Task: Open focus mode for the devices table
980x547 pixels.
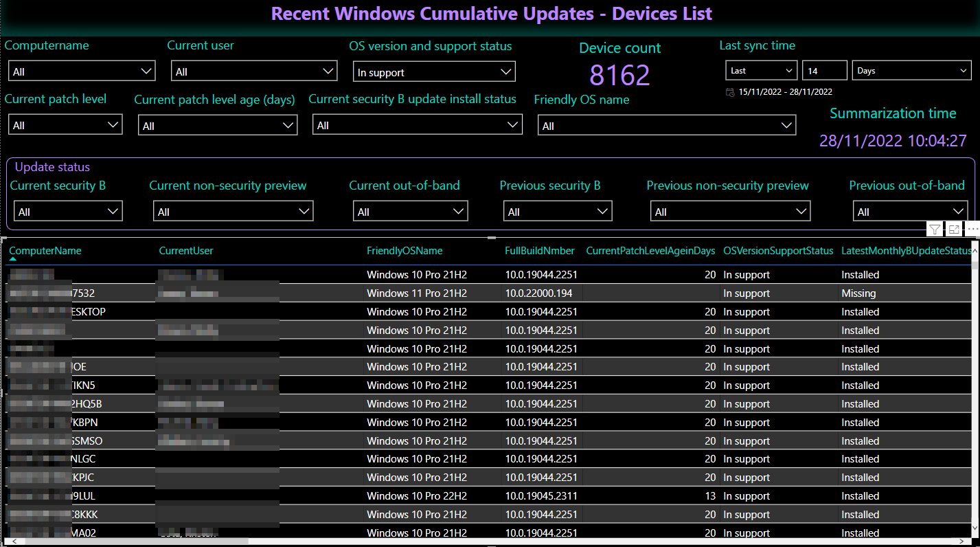Action: (x=954, y=230)
